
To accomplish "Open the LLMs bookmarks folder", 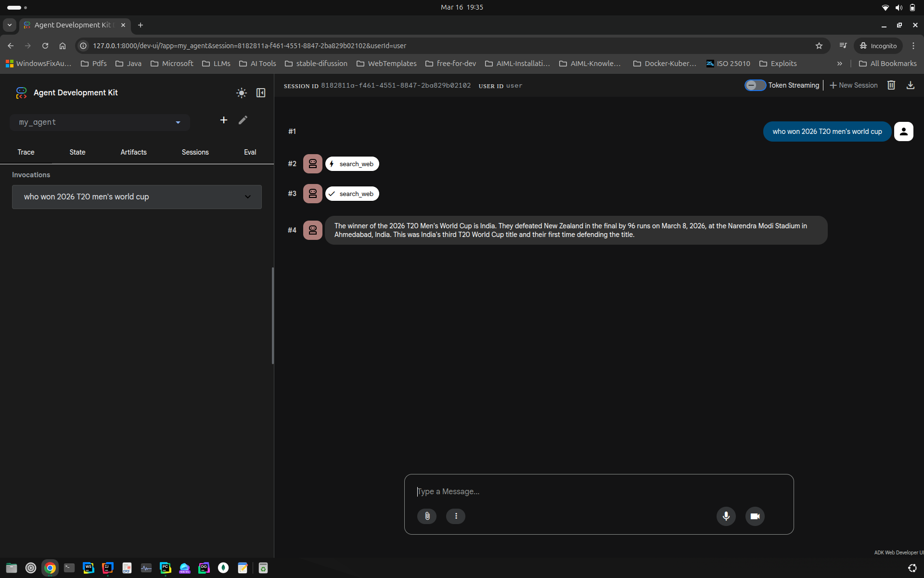I will click(216, 63).
